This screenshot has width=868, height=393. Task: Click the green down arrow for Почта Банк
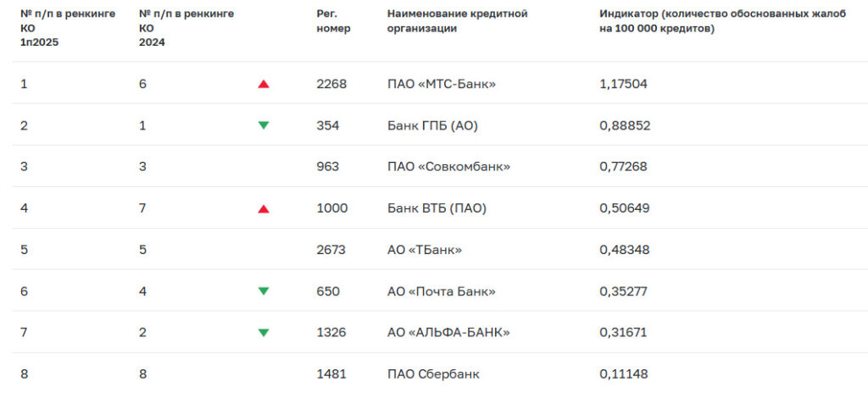point(264,291)
